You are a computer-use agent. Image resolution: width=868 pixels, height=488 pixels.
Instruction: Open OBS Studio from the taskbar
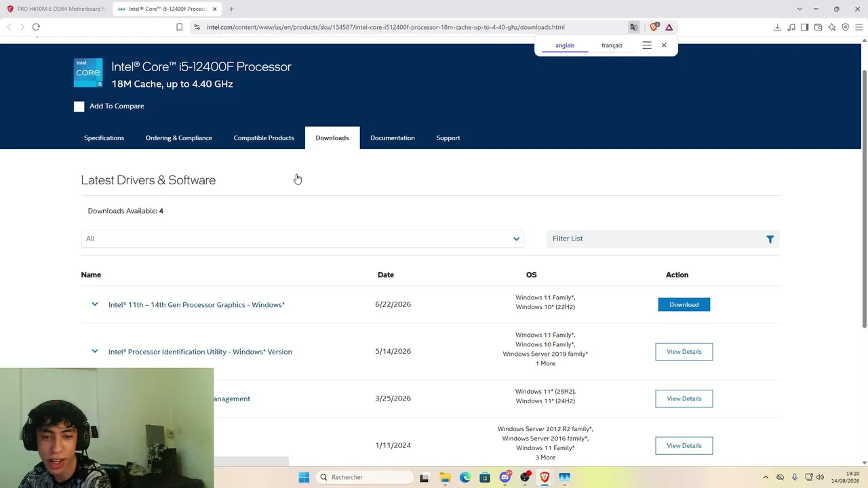tap(525, 477)
